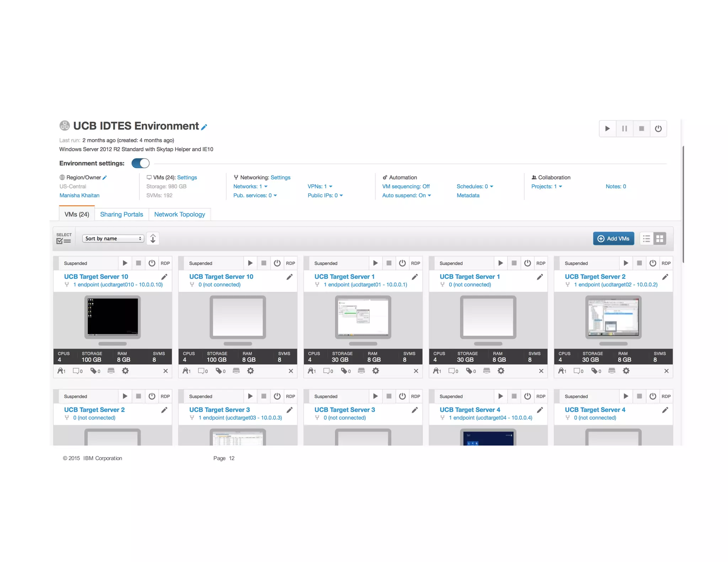Select the VMs (24) tab
The height and width of the screenshot is (562, 728).
[x=77, y=214]
